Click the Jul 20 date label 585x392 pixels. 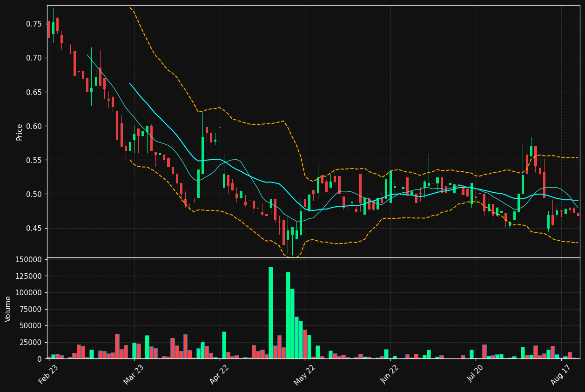[476, 374]
